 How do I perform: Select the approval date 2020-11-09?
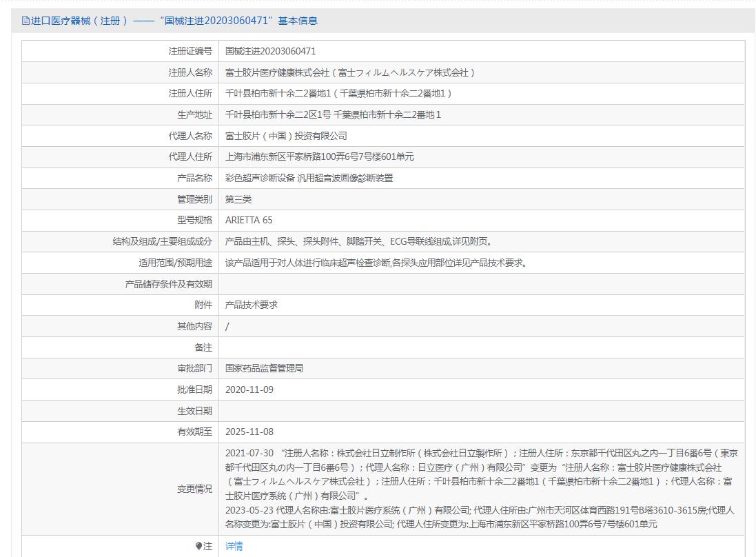[x=249, y=389]
